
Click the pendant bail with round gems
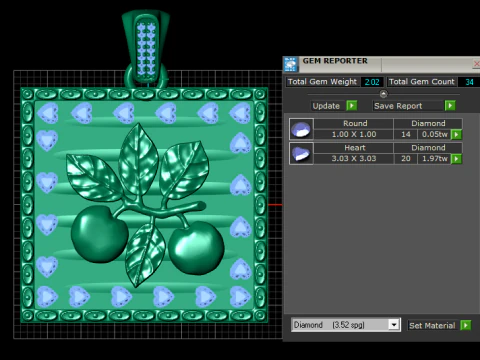[x=146, y=47]
